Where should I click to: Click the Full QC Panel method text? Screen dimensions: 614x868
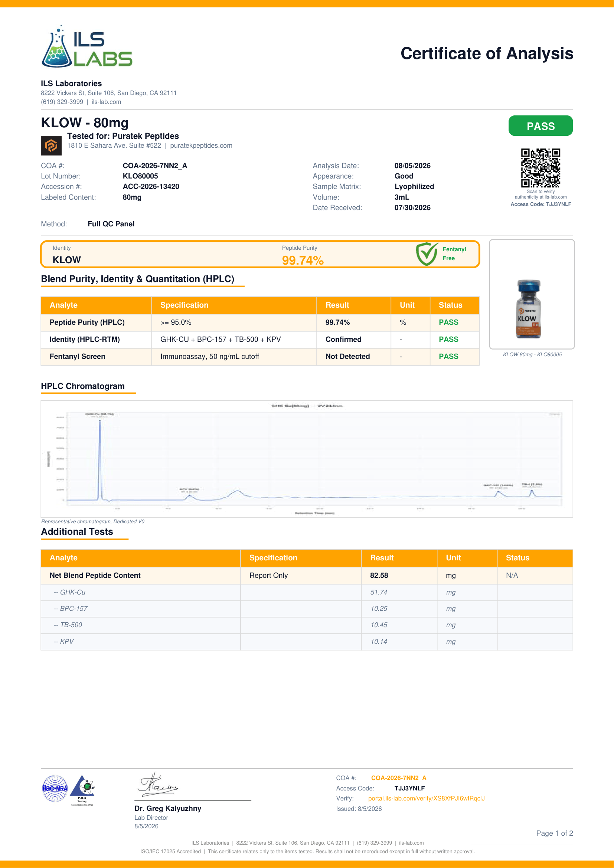click(x=111, y=224)
